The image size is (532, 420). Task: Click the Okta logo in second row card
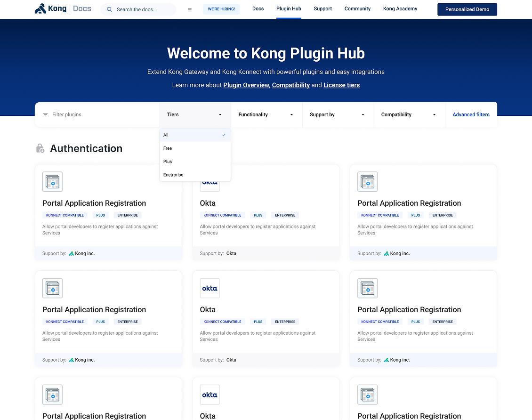coord(210,288)
